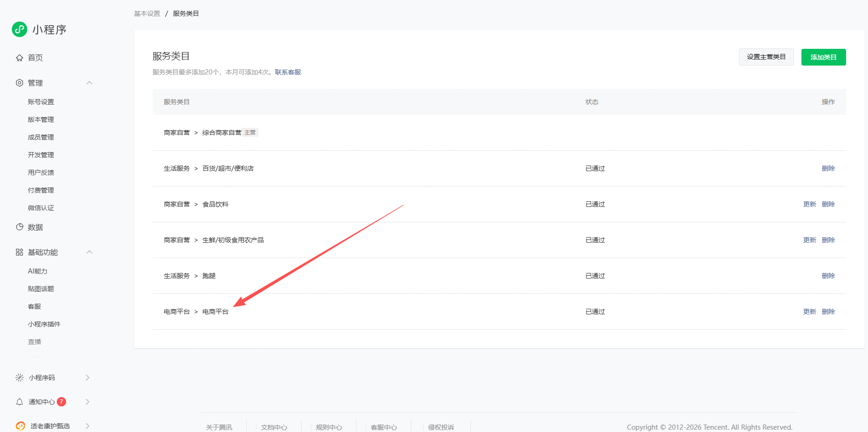
Task: Click the home icon beside 首页
Action: (x=20, y=58)
